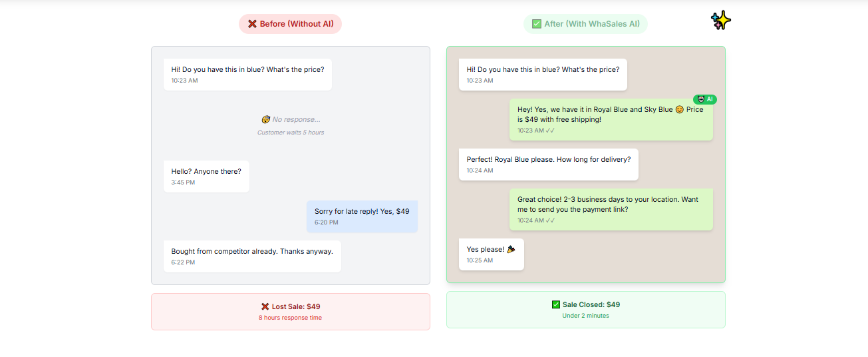The image size is (868, 357).
Task: Click the Sale Closed: $49 card
Action: click(x=586, y=310)
